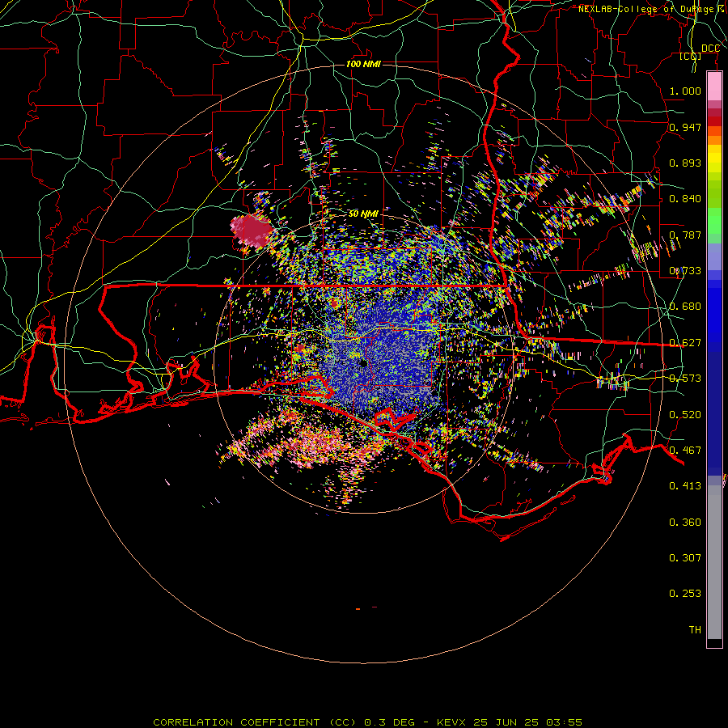
Task: Pick the pink top segment of the color scale
Action: (714, 87)
